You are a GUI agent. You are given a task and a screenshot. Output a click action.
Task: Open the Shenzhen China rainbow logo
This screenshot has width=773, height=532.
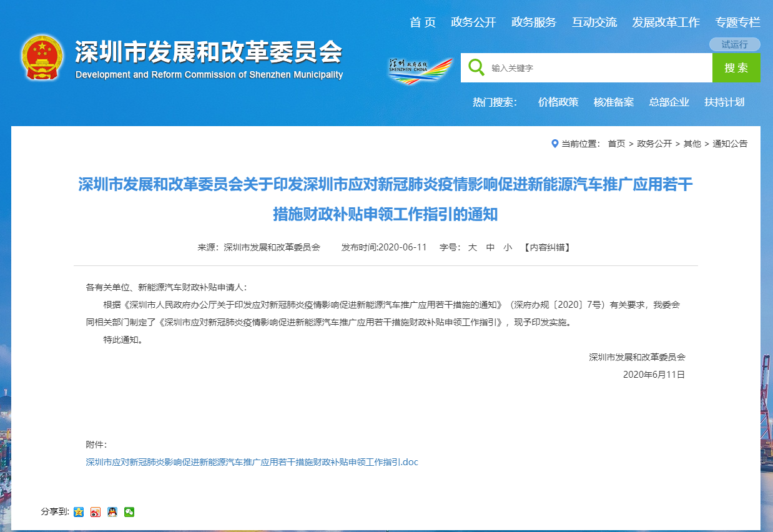coord(420,69)
